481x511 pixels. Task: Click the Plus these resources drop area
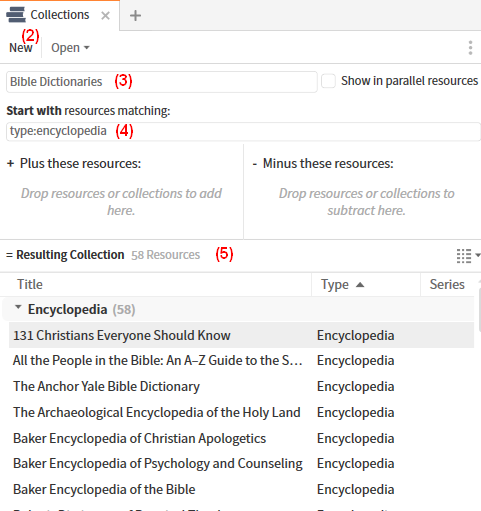[x=121, y=202]
